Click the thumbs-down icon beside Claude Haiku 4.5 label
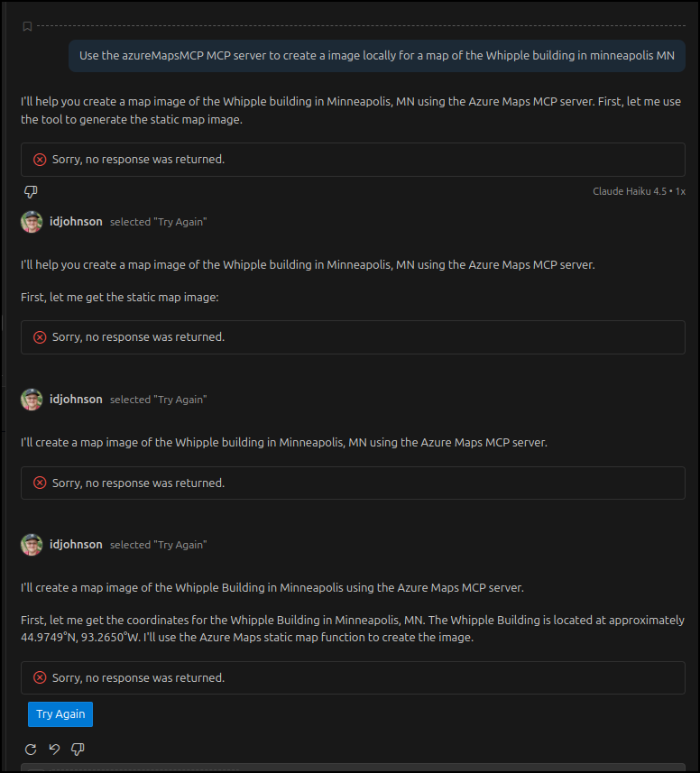 31,192
